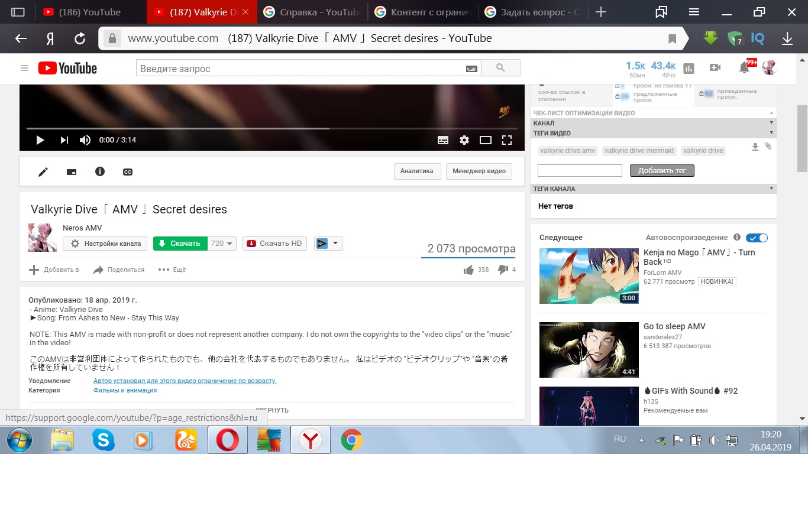Switch to Задать вопрос tab

(x=532, y=12)
